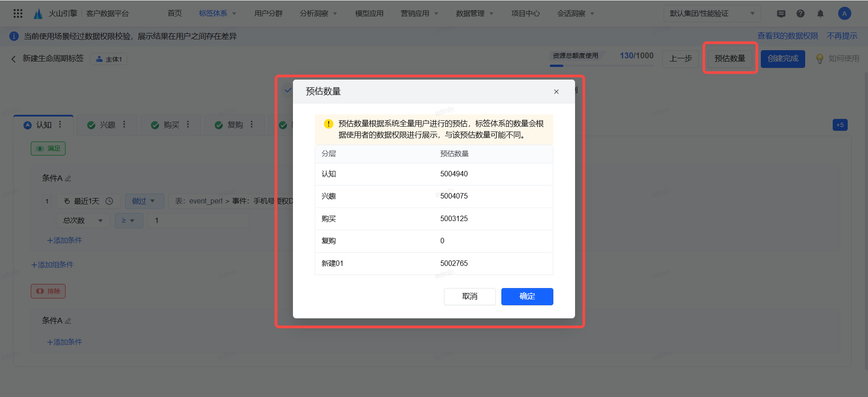This screenshot has height=397, width=868.
Task: Click the message center icon
Action: (781, 14)
